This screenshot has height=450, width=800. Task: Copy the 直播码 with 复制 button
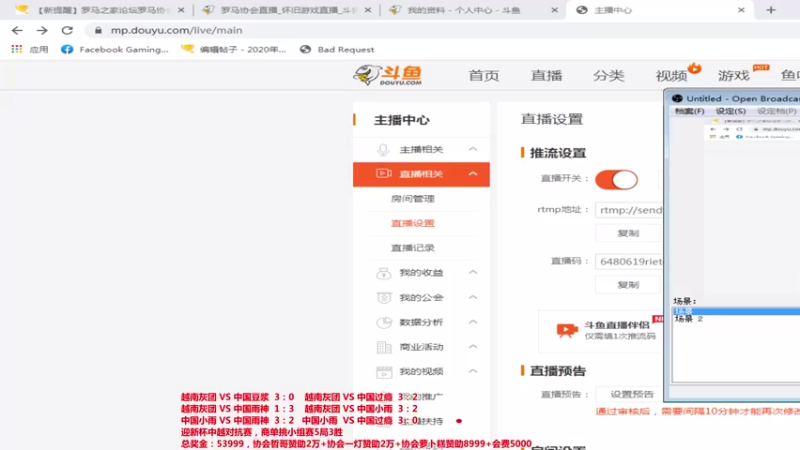pos(628,285)
